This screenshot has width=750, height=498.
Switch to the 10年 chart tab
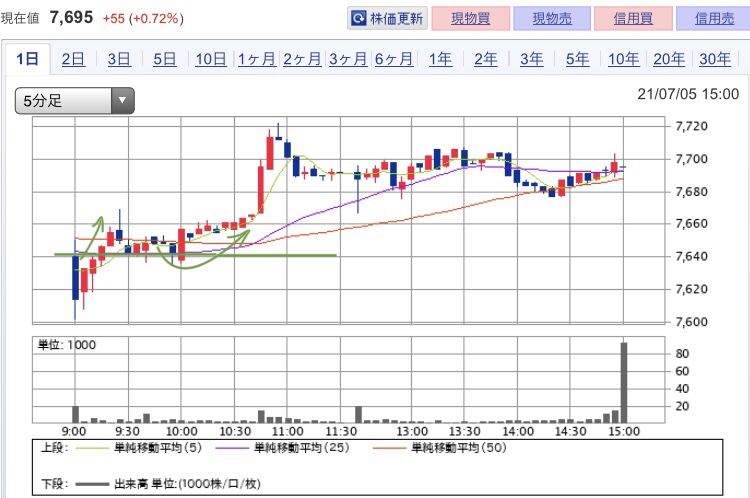623,59
